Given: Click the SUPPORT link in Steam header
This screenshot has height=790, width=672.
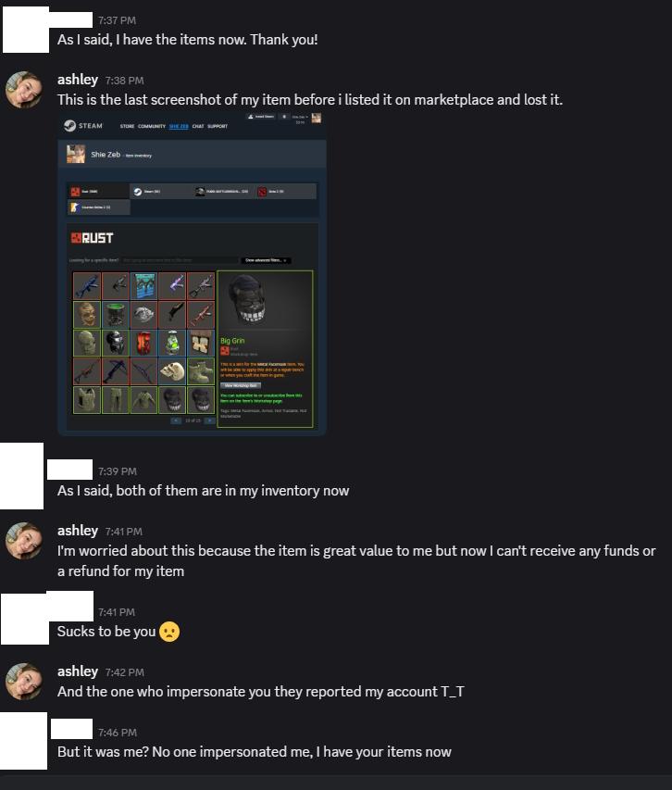Looking at the screenshot, I should click(x=218, y=126).
